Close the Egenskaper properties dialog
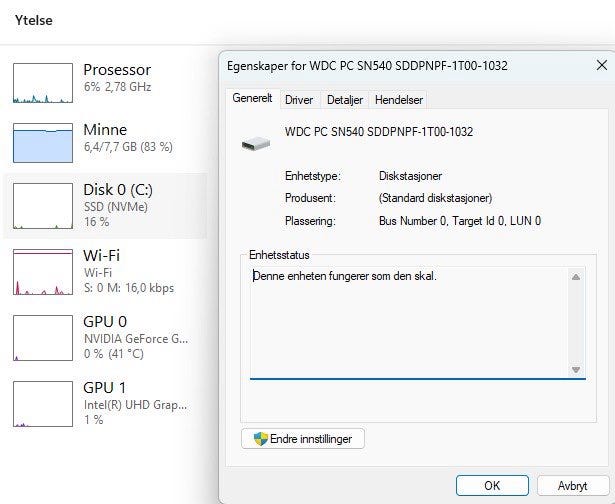The width and height of the screenshot is (615, 504). click(602, 65)
